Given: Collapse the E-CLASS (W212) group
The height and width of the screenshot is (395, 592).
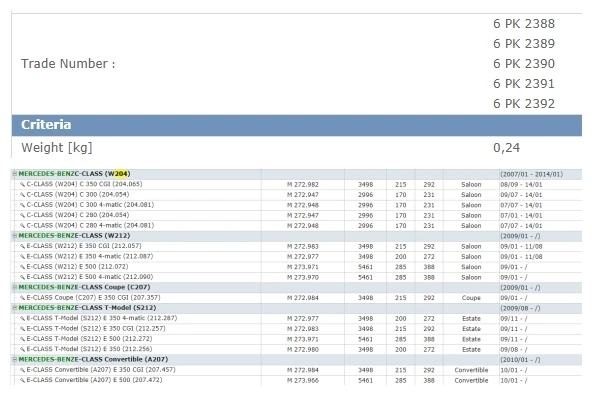Looking at the screenshot, I should tap(15, 236).
